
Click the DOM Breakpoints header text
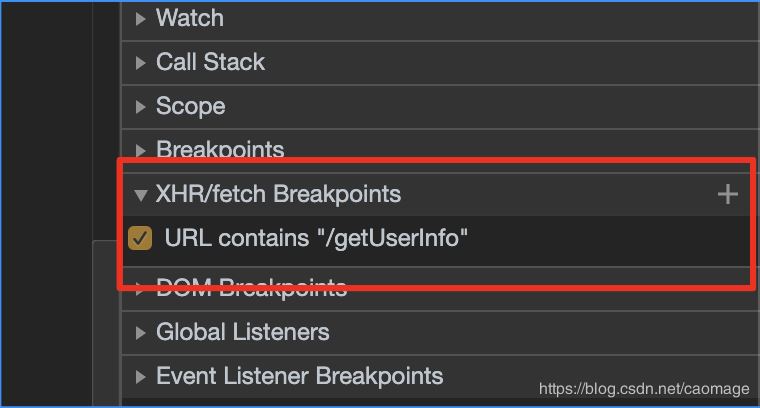pos(251,290)
